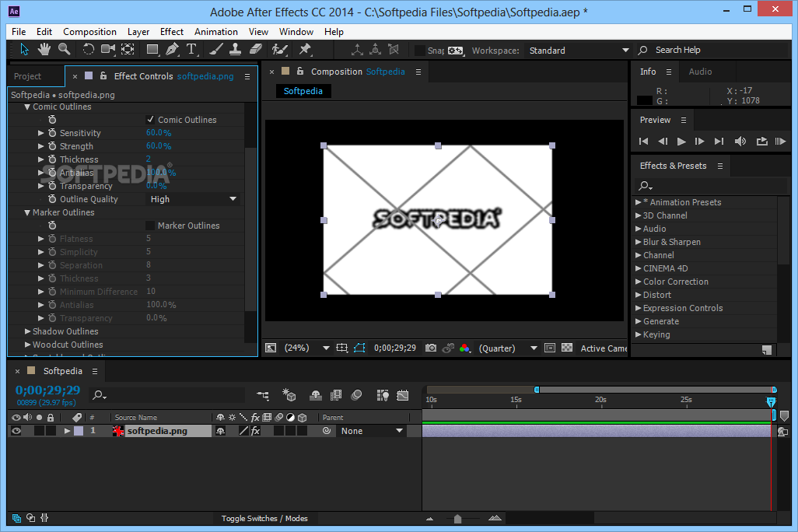
Task: Click the Play button in Preview
Action: (681, 141)
